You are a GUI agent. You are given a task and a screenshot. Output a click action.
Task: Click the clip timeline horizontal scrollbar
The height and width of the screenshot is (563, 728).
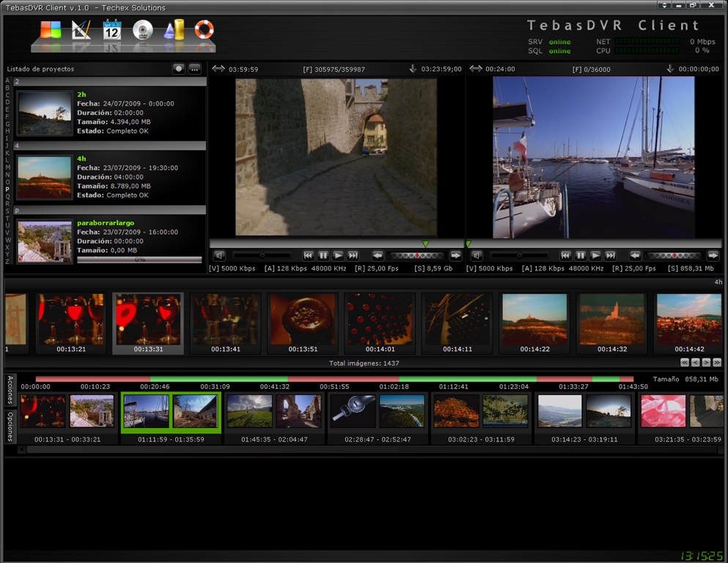click(x=370, y=449)
